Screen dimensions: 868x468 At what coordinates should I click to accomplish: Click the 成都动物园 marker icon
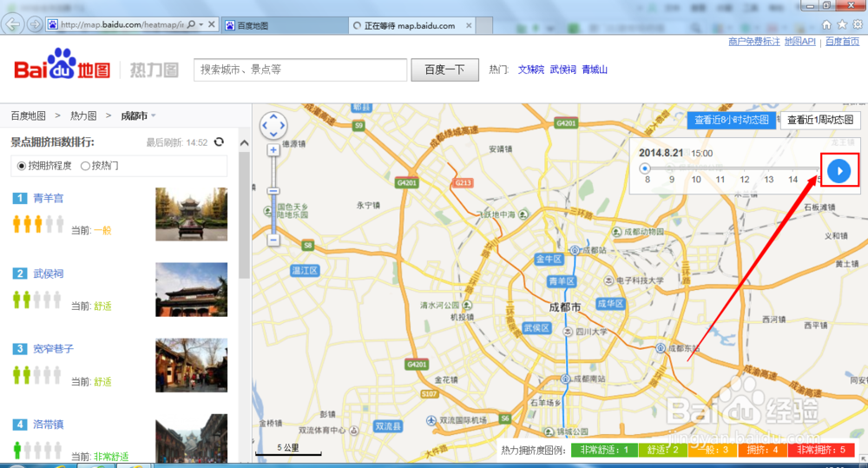click(x=616, y=232)
